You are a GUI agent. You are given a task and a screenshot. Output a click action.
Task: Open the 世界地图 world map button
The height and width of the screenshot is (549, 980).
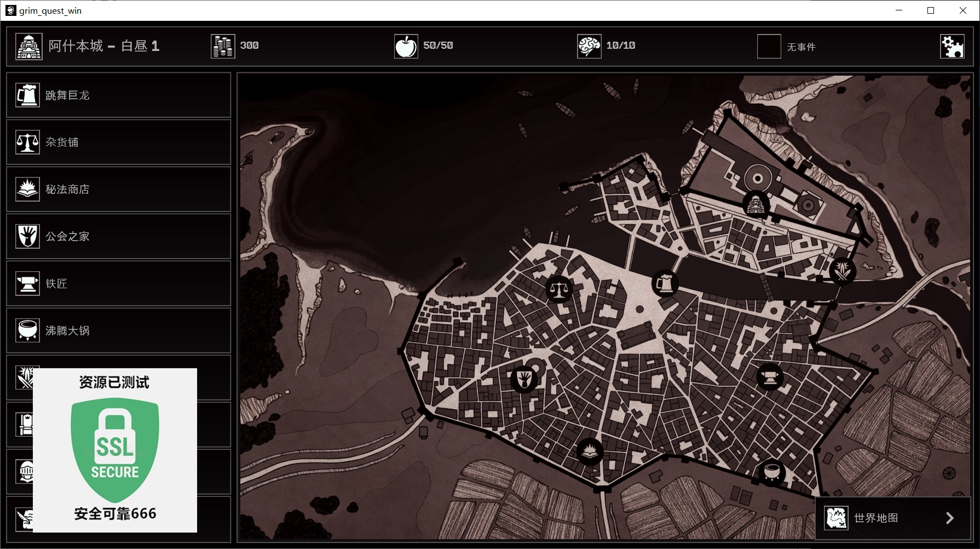893,518
